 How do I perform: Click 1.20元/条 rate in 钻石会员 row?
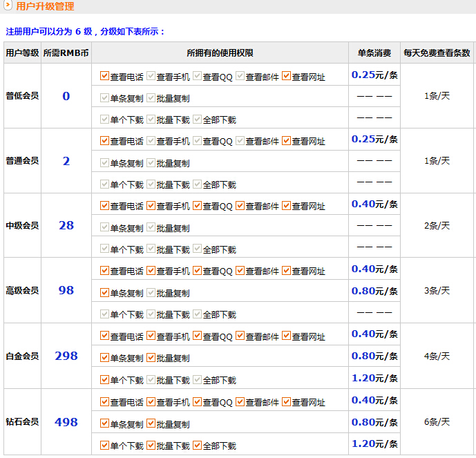(x=374, y=443)
